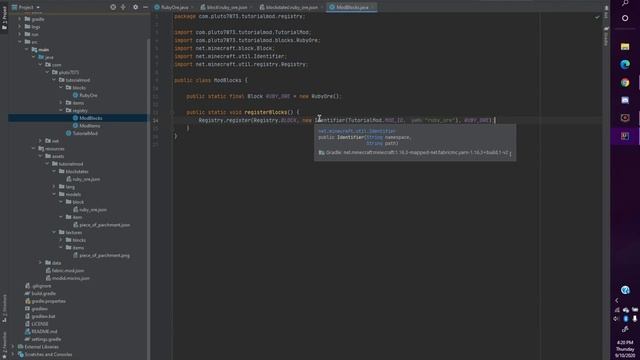
Task: Click Collapse All icon in Project panel header
Action: (123, 7)
